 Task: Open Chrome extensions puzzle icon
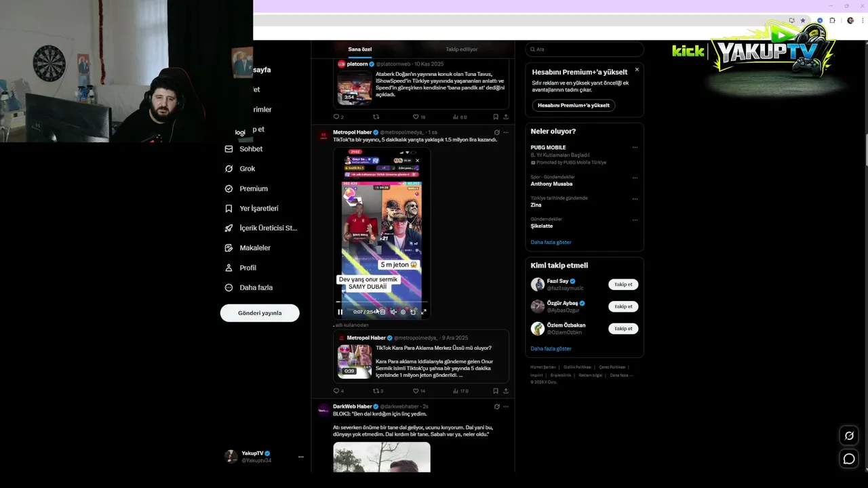tap(833, 20)
